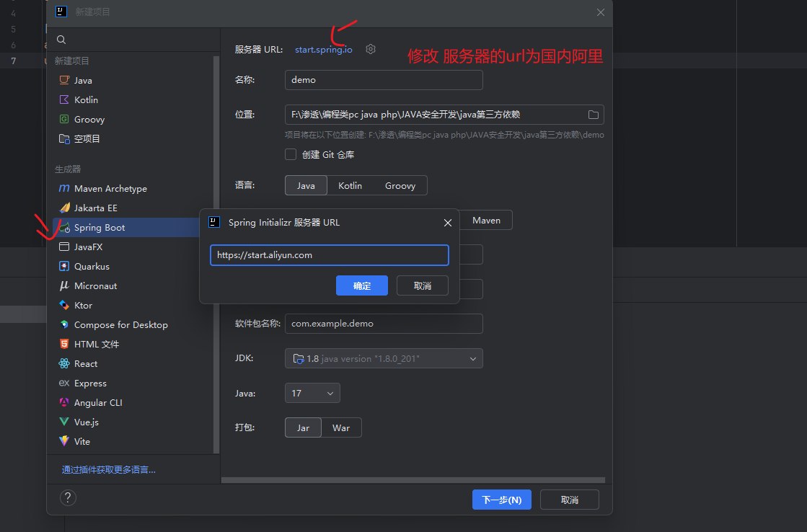Click the Groovy G icon in the sidebar
This screenshot has height=532, width=807.
[64, 119]
